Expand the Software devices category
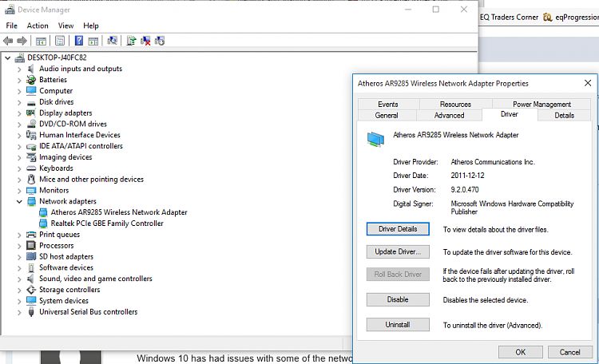 pyautogui.click(x=19, y=268)
